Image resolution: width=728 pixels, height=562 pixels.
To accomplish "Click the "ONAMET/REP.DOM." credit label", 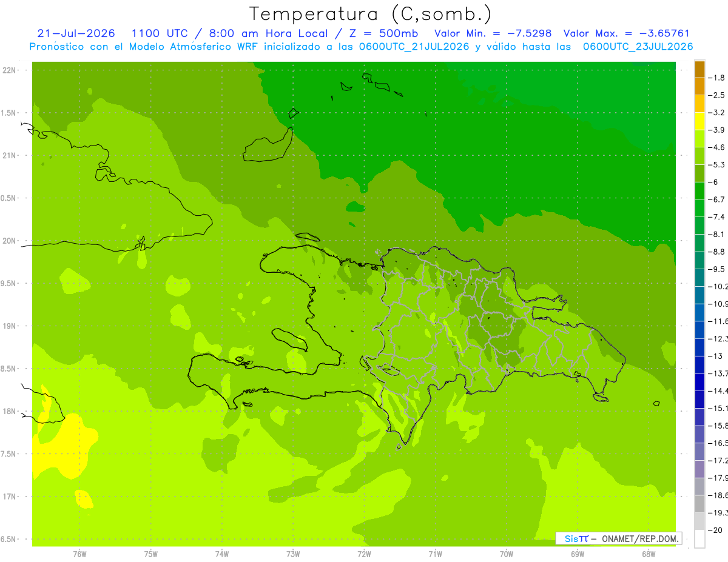I will click(639, 538).
